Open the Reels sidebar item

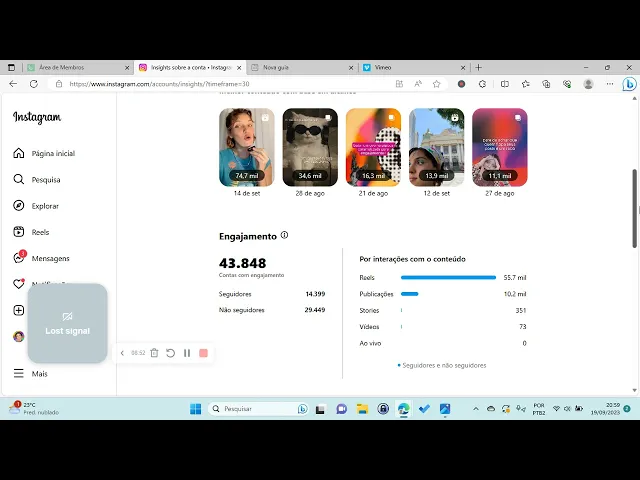click(31, 232)
